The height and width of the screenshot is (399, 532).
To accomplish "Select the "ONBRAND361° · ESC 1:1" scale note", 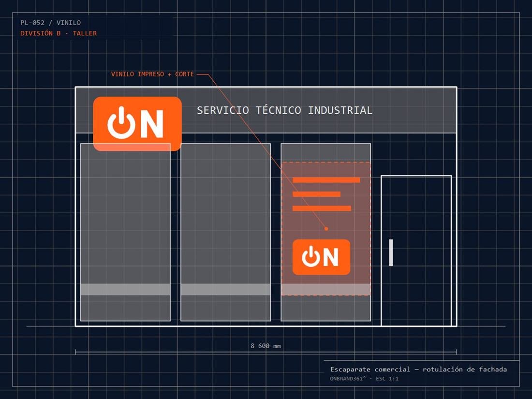I will (x=364, y=379).
